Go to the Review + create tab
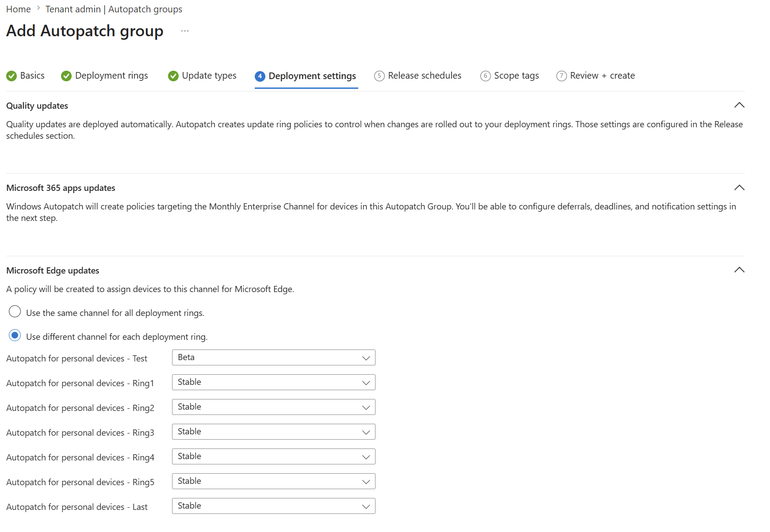 click(x=596, y=76)
